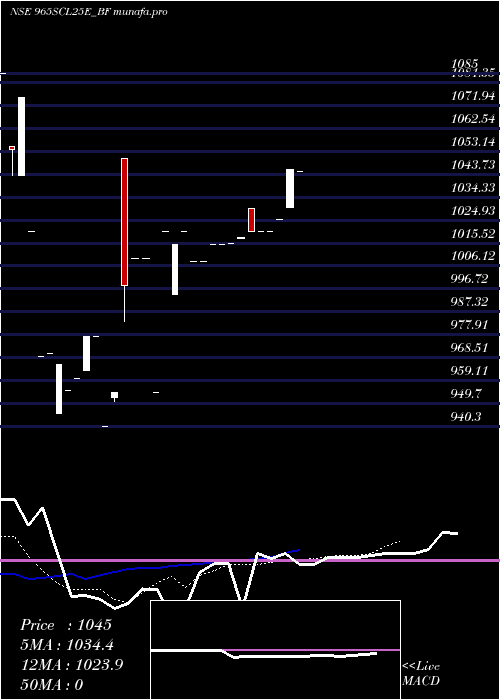Click the tall white candlestick near the chart's left edge
Screen dimensions: 500x700
coord(21,136)
